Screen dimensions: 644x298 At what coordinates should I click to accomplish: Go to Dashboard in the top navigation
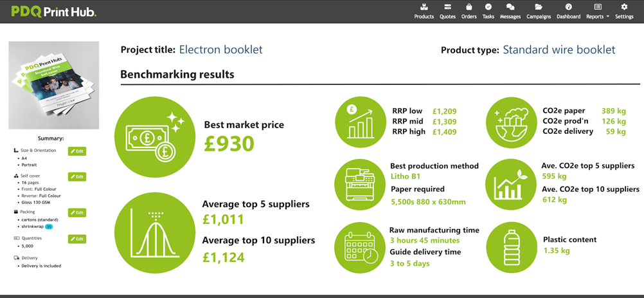[x=568, y=12]
